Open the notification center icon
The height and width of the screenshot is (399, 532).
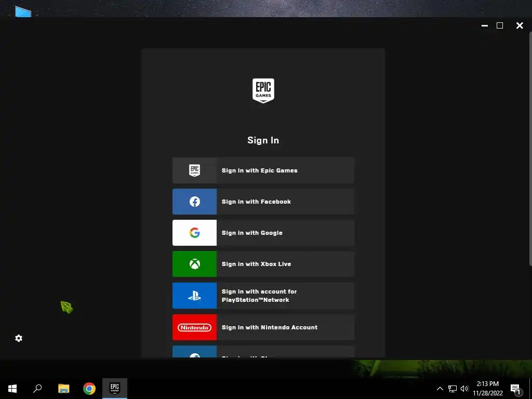pyautogui.click(x=516, y=389)
